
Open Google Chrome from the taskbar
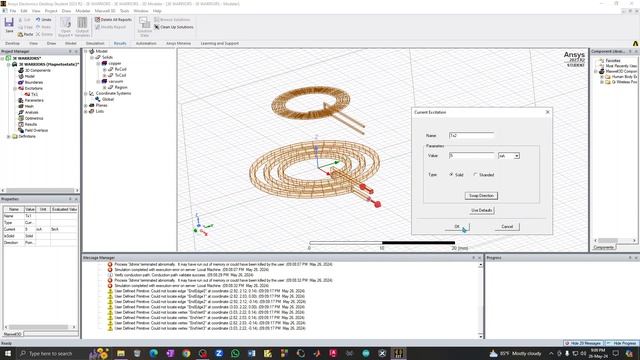point(187,353)
